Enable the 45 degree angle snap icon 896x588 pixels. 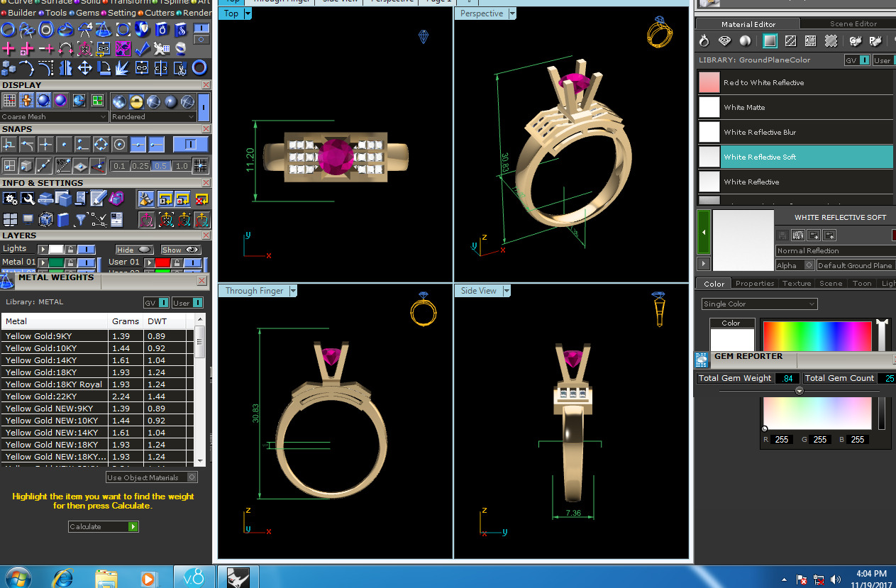tap(63, 165)
